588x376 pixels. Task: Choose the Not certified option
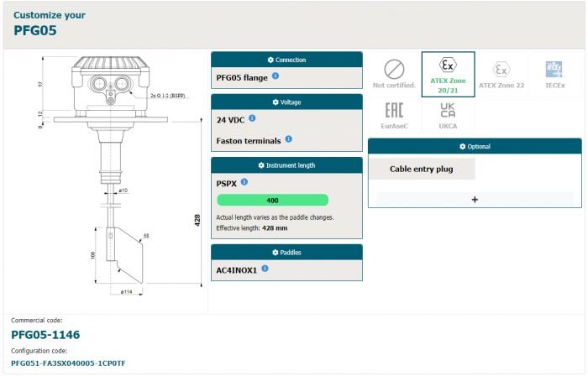pyautogui.click(x=394, y=75)
